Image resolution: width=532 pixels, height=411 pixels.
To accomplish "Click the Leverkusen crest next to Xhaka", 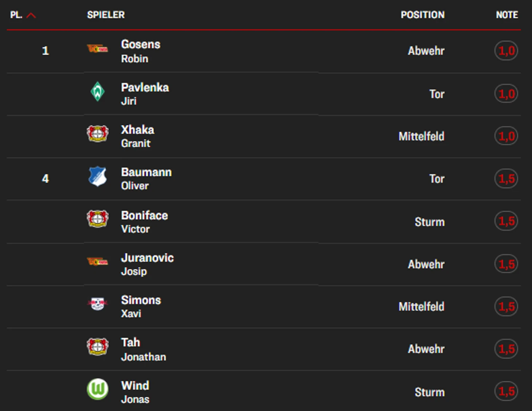I will coord(97,134).
